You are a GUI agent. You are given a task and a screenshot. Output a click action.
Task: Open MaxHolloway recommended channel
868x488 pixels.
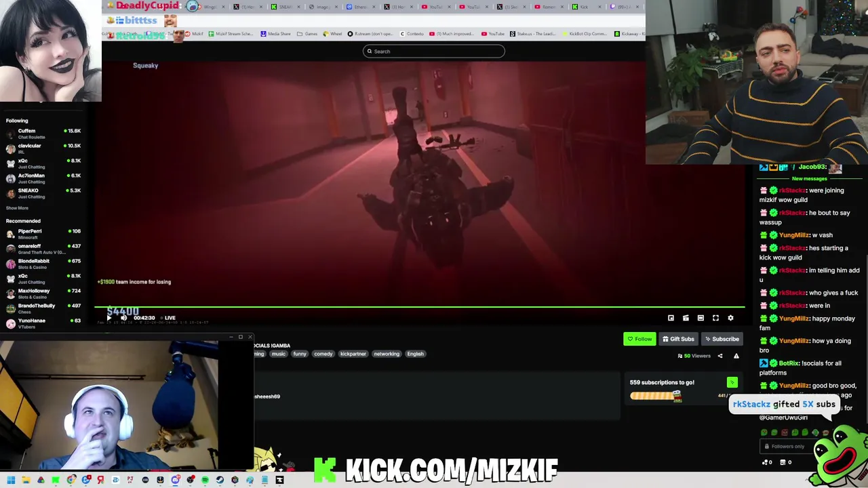click(43, 293)
